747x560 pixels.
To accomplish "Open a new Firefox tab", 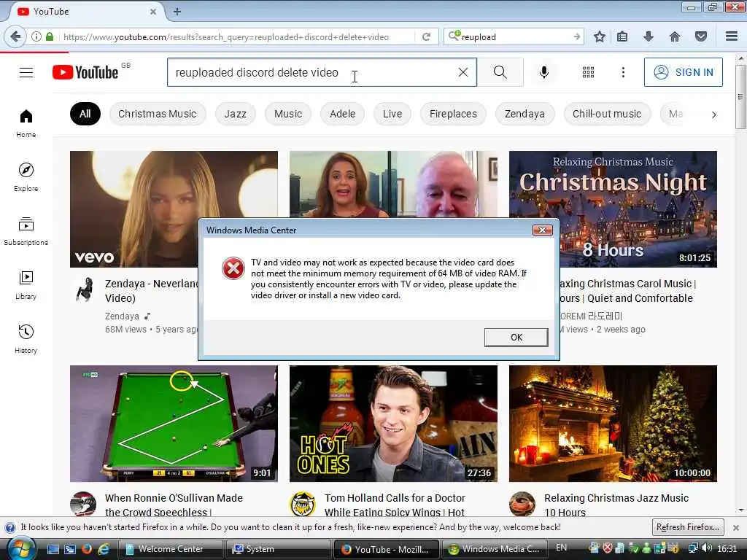I will tap(177, 12).
